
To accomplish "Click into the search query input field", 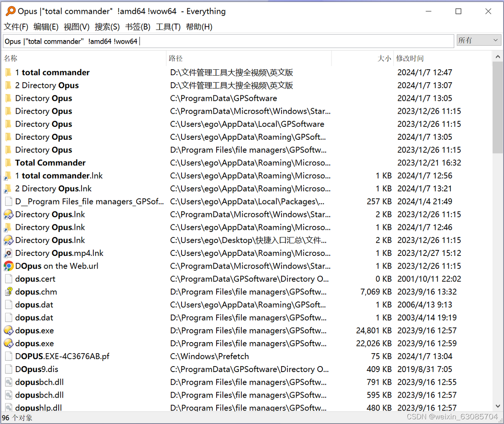I will click(x=228, y=41).
